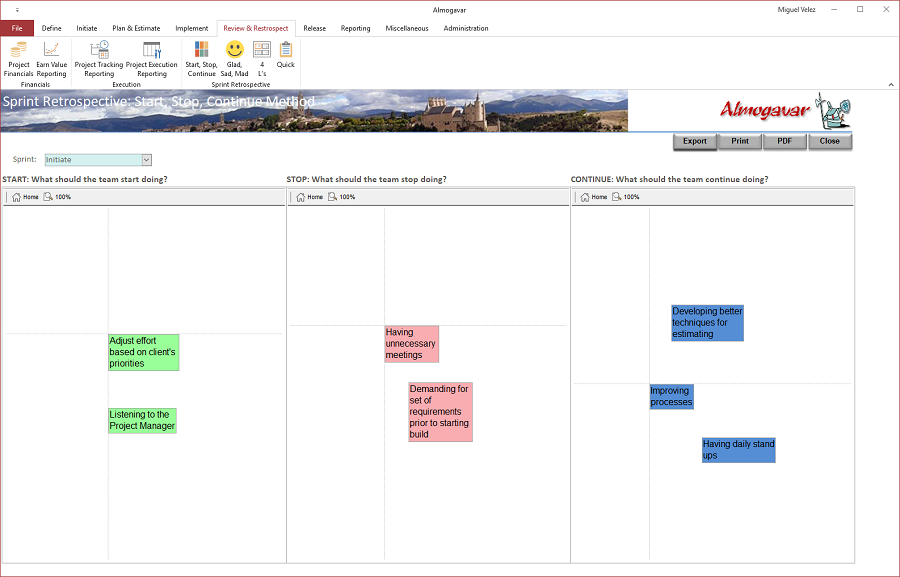Open the 4 L's retrospective
Screen dimensions: 900x577
pos(262,59)
